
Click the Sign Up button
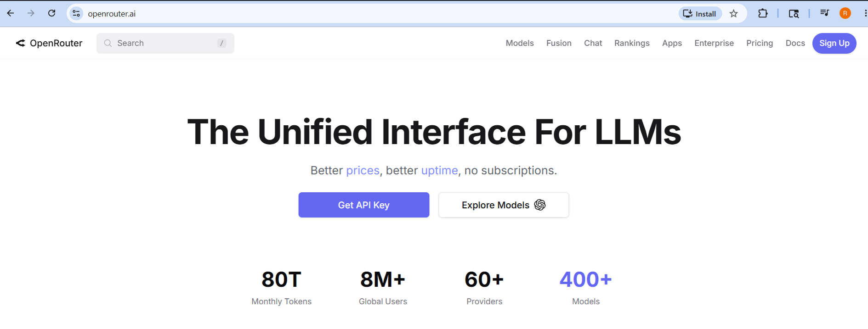pos(834,43)
